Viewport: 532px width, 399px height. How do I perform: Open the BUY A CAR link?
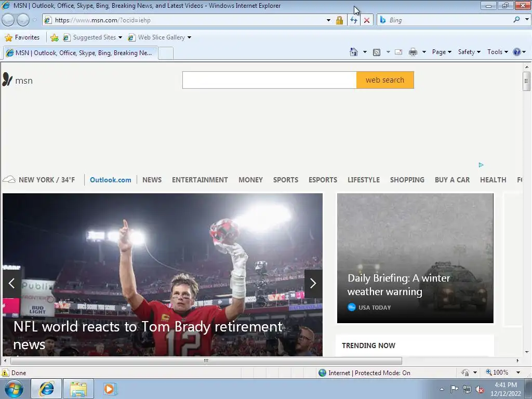pos(453,180)
